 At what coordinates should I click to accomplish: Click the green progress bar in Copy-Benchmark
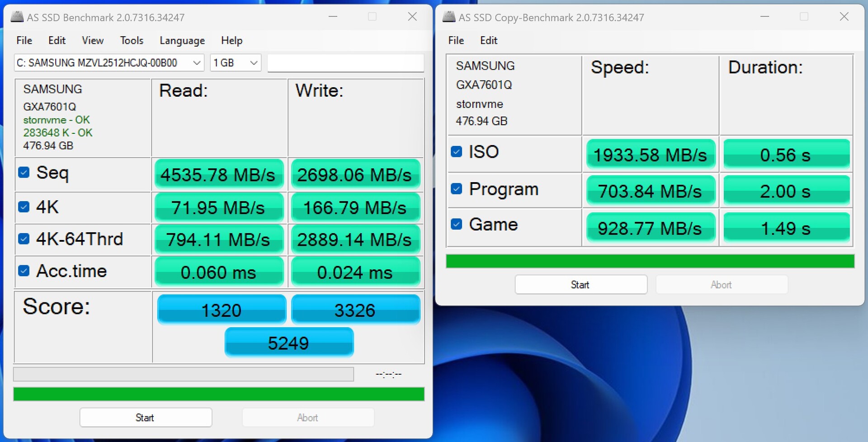(x=650, y=261)
